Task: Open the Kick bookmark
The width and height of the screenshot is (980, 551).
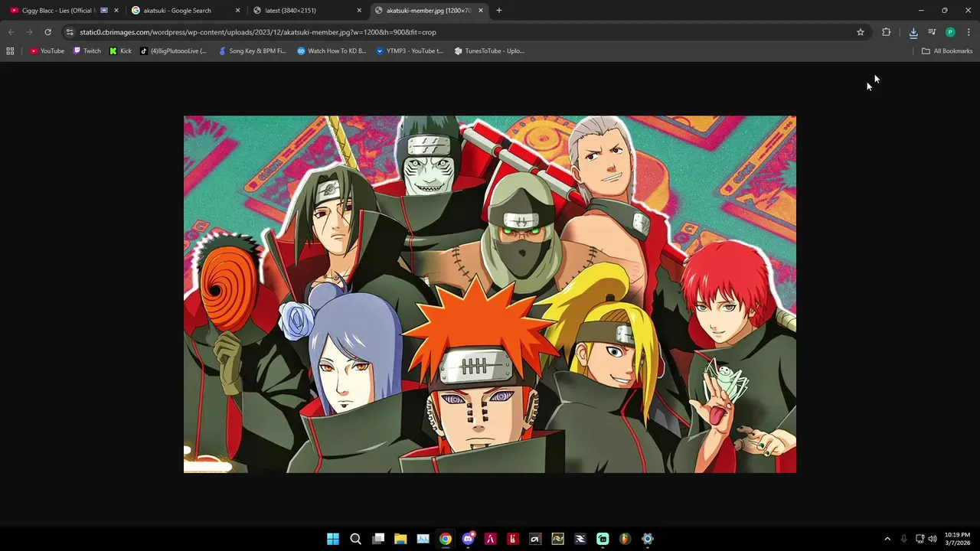Action: point(120,51)
